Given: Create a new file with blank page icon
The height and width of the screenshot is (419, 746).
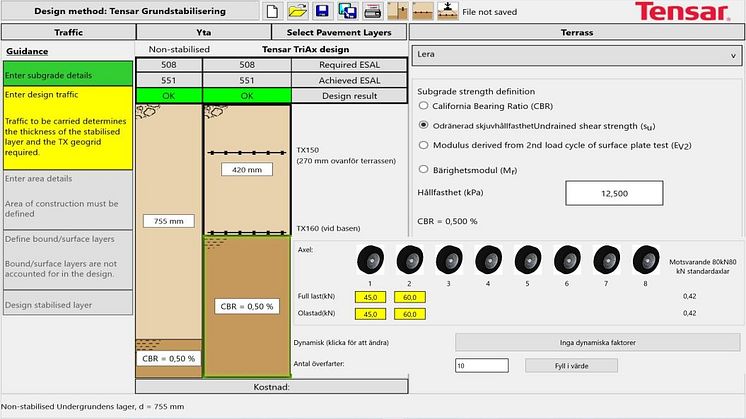Looking at the screenshot, I should [x=273, y=11].
